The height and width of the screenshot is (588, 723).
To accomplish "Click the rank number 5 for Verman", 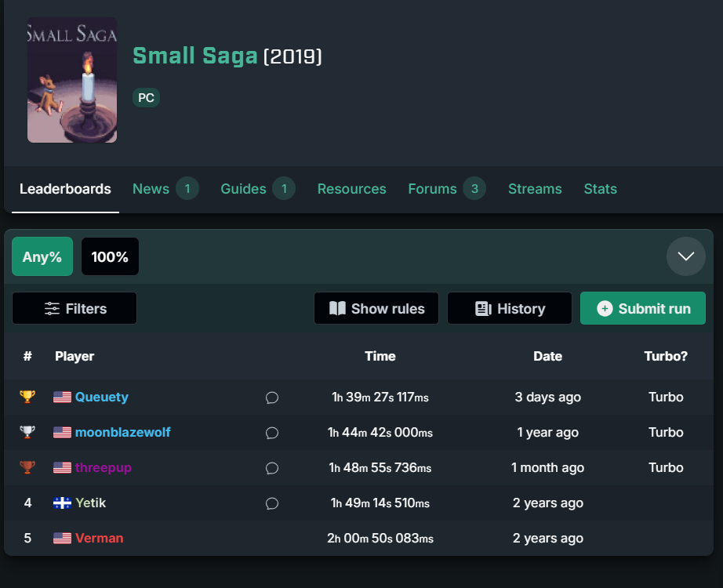I will [27, 538].
